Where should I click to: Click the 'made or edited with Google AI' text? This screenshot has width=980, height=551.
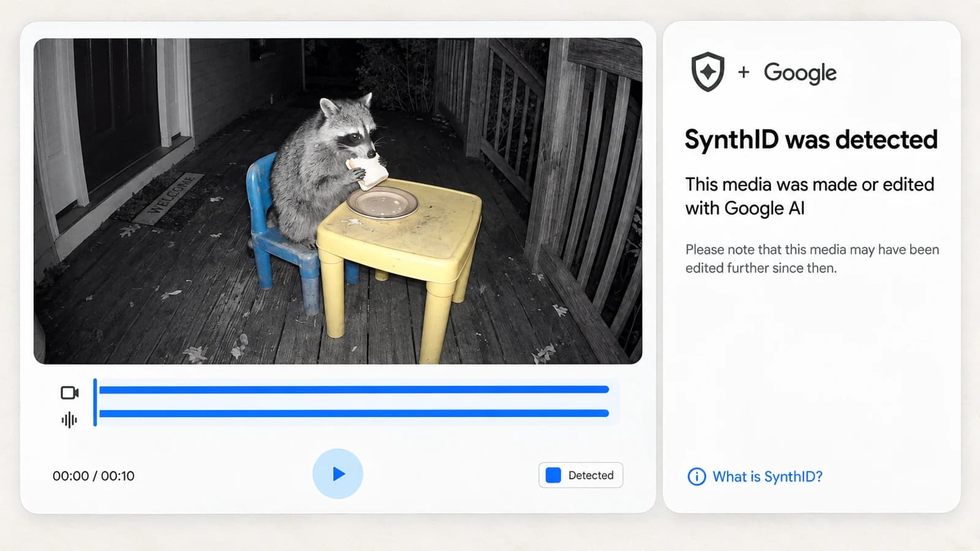pyautogui.click(x=810, y=196)
